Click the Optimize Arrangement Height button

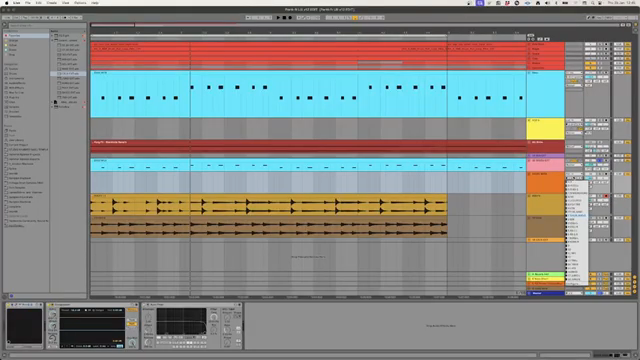click(x=623, y=25)
